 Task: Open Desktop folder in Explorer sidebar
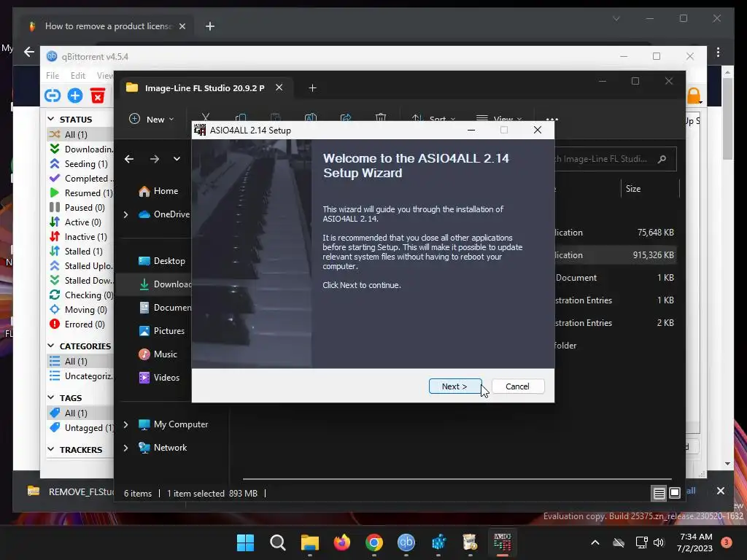point(161,261)
